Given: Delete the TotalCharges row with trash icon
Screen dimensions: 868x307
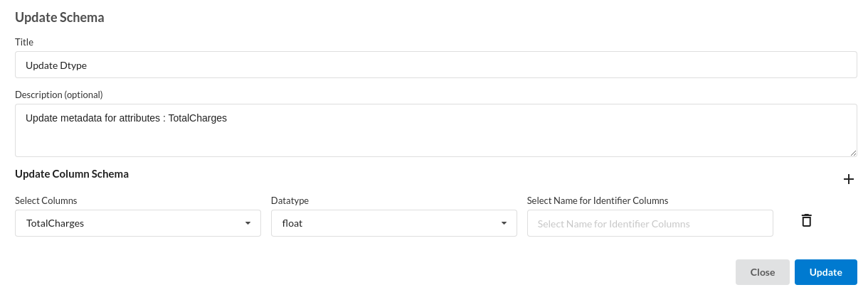Looking at the screenshot, I should click(806, 220).
